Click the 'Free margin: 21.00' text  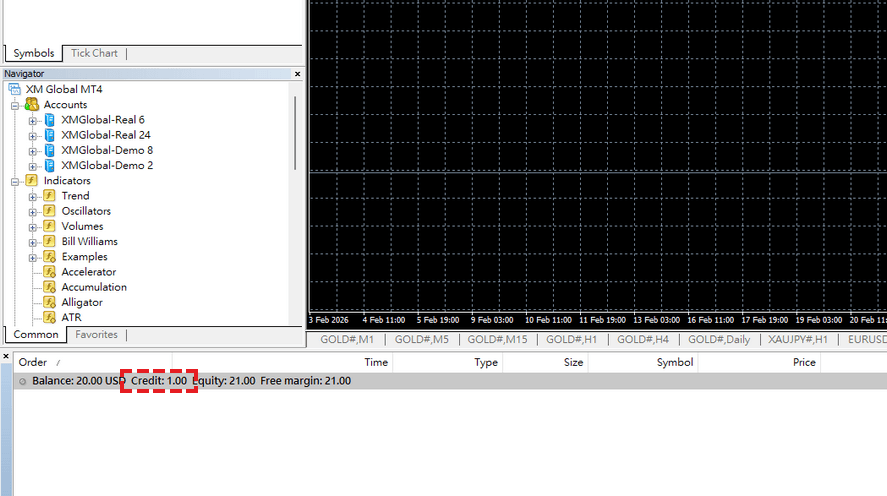pos(305,381)
